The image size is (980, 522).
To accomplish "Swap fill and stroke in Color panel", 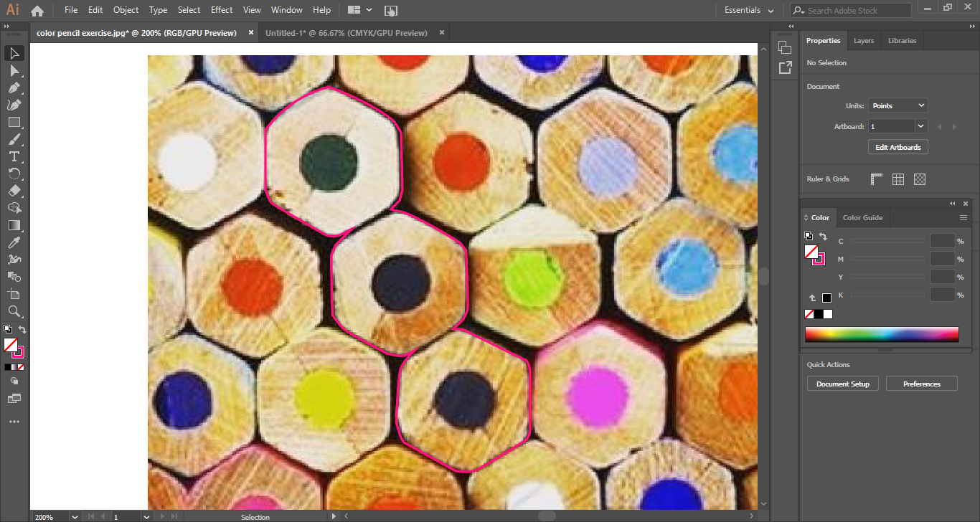I will tap(823, 236).
